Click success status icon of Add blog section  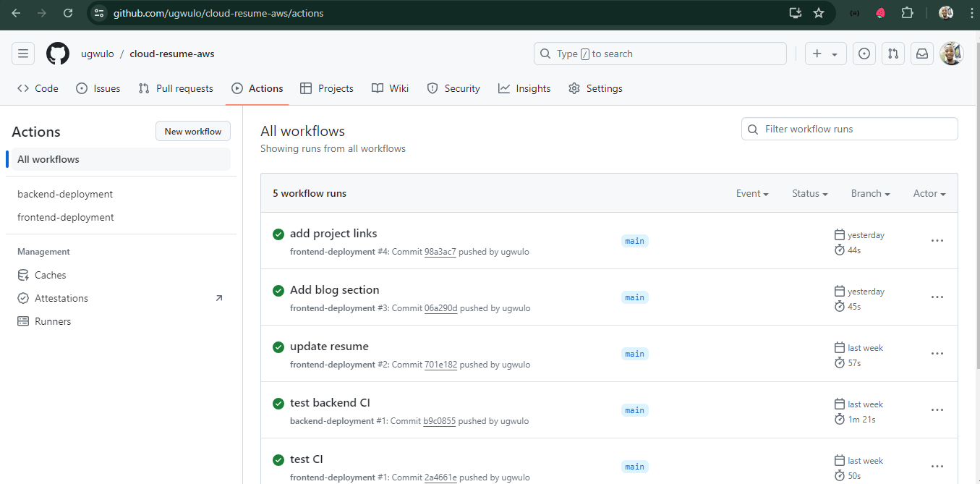(278, 290)
